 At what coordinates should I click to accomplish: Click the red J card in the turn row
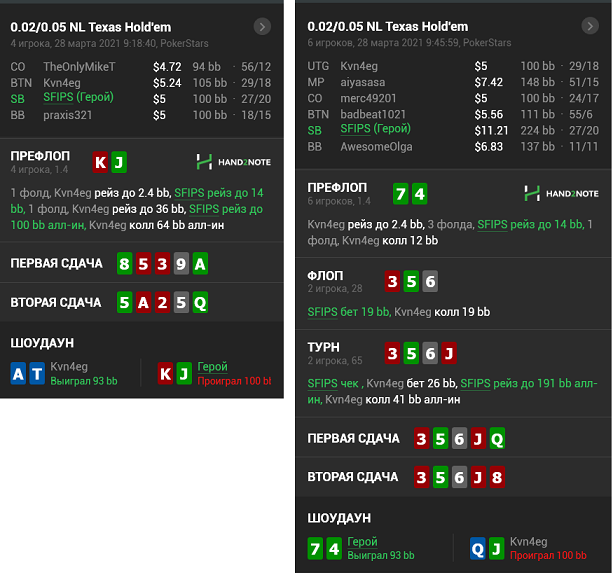coord(449,353)
